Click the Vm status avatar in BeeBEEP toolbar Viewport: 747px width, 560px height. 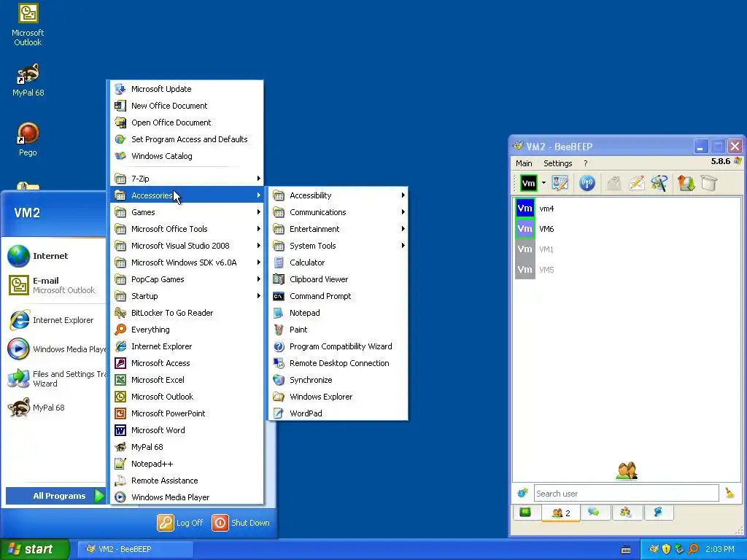pos(528,183)
